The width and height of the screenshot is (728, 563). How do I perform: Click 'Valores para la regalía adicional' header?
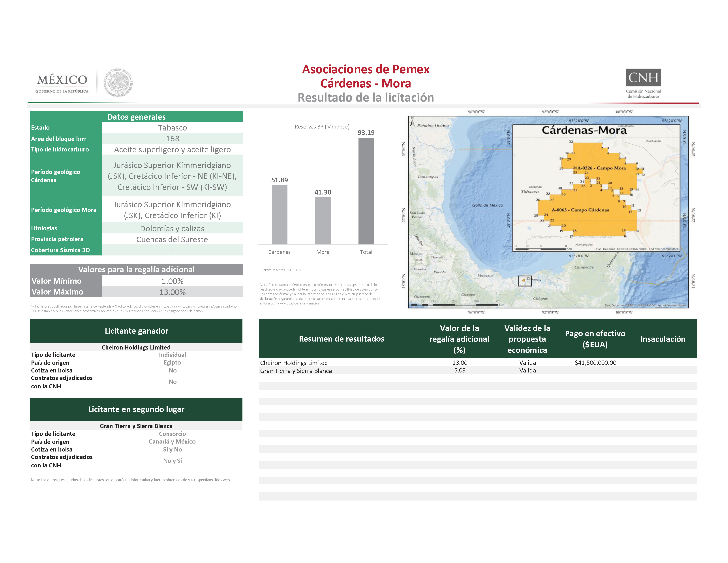point(136,270)
